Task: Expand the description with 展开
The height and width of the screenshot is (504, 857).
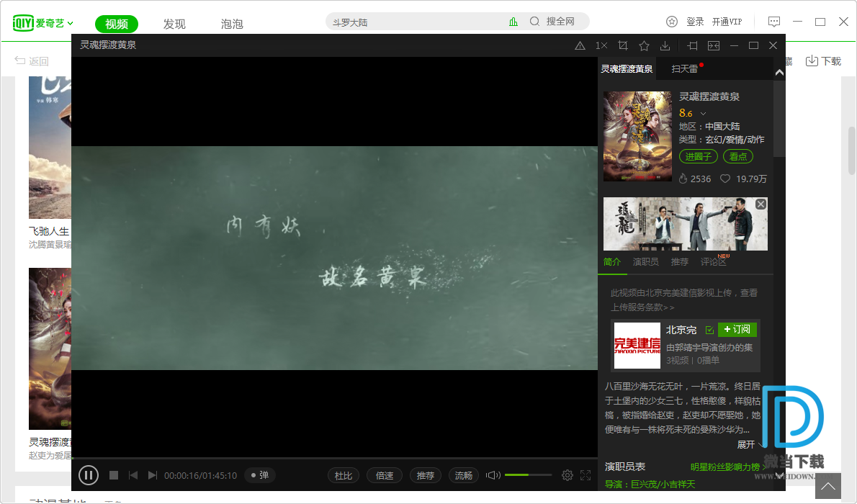Action: pos(749,444)
